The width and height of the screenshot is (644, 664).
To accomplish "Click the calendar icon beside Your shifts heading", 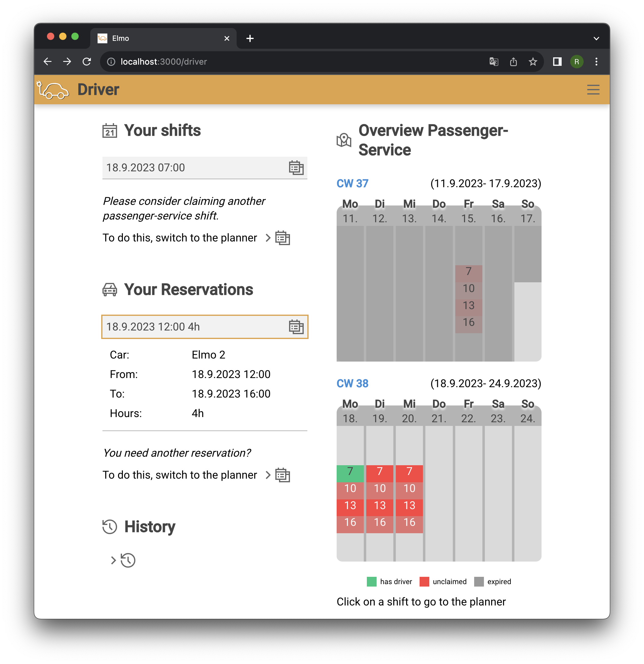I will 110,130.
